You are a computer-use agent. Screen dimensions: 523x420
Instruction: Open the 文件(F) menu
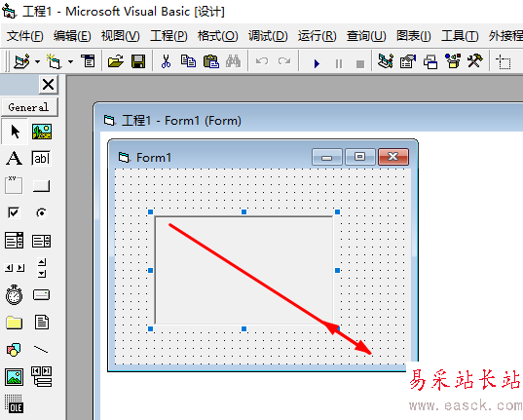tap(25, 36)
